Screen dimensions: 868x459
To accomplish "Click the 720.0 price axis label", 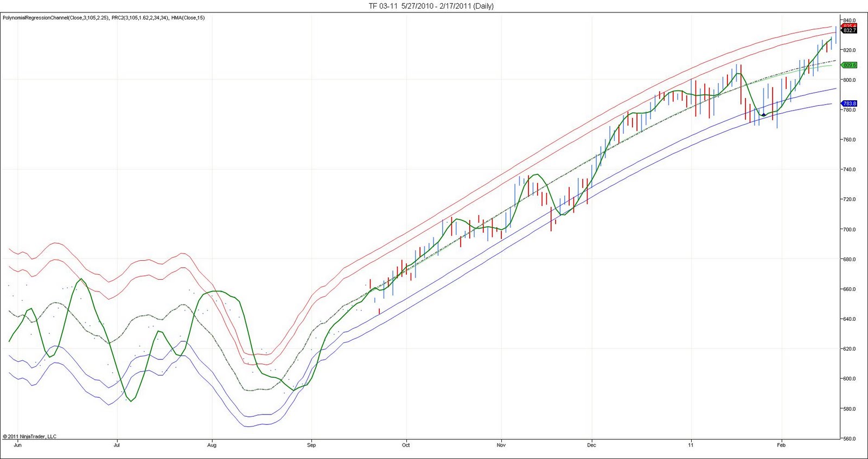I will click(x=850, y=199).
